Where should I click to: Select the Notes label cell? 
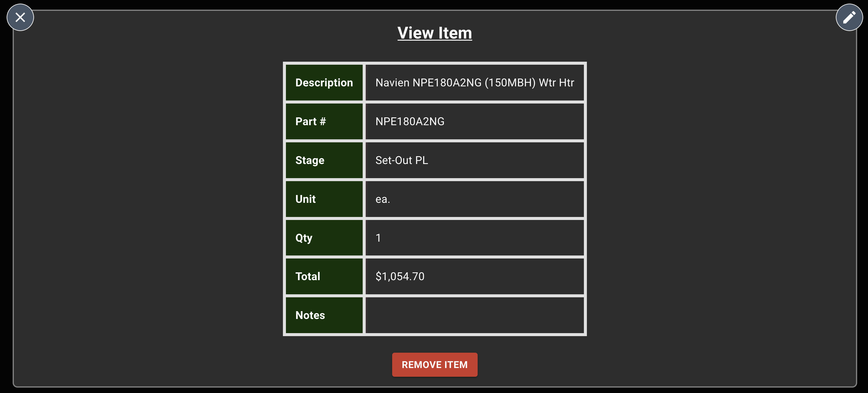[x=324, y=315]
